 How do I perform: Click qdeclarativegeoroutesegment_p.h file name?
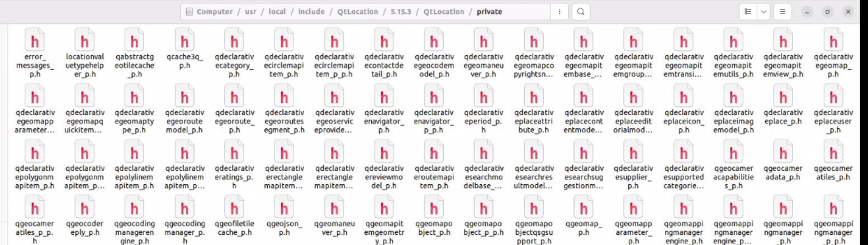[x=284, y=121]
